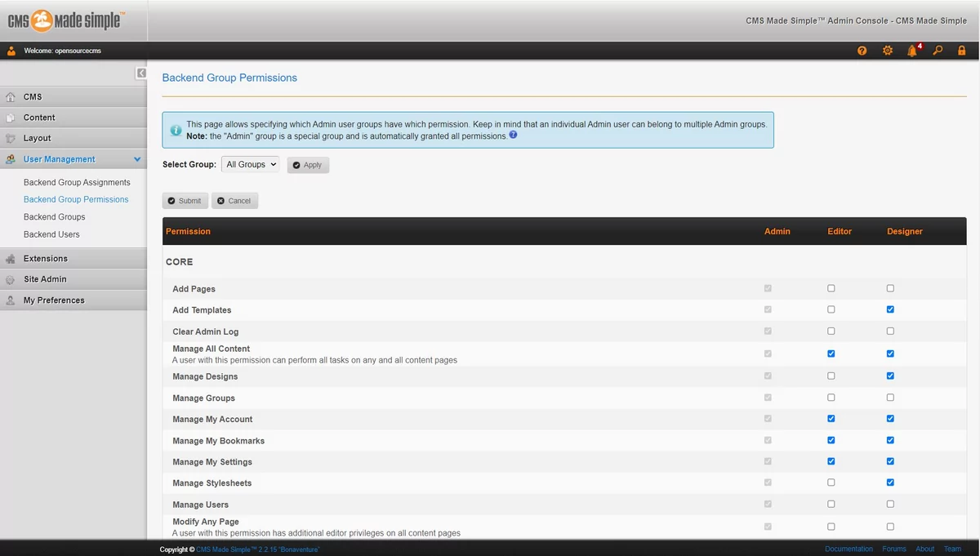
Task: Click the Cancel button
Action: pyautogui.click(x=235, y=201)
